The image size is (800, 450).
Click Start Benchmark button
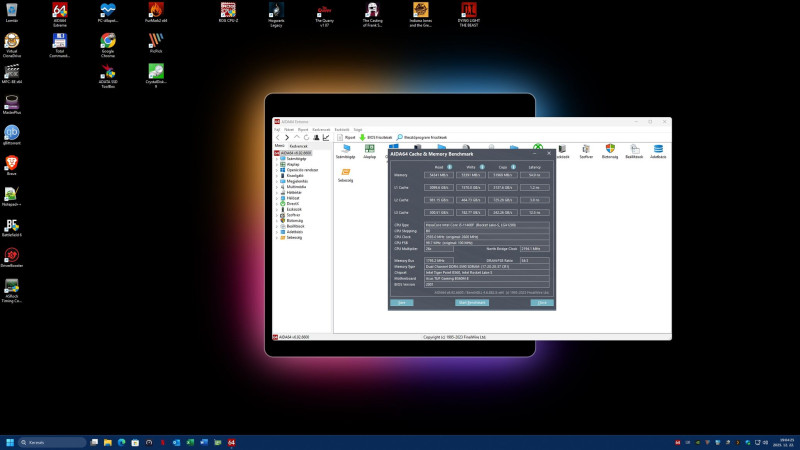[472, 303]
